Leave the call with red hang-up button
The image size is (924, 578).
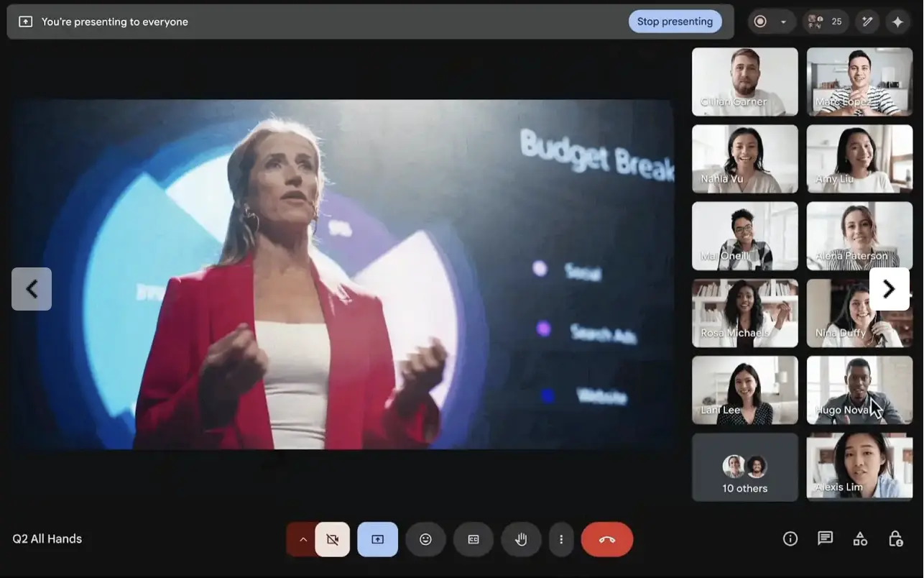607,539
